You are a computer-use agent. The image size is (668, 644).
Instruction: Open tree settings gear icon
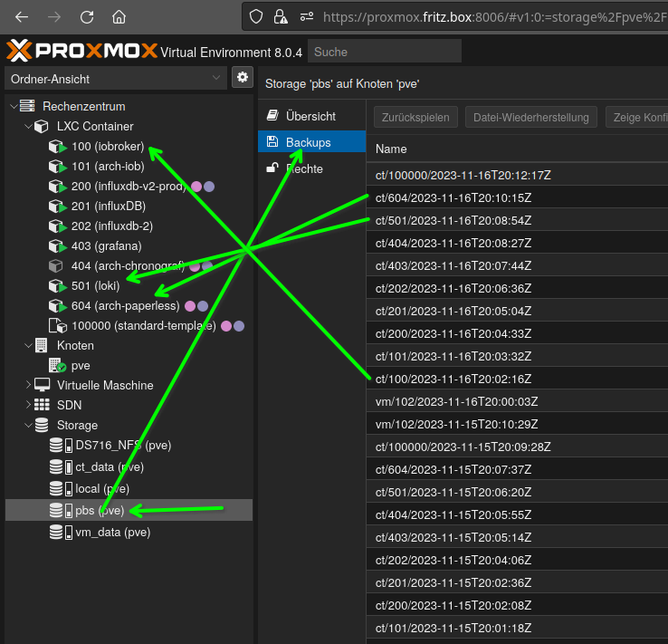[x=243, y=77]
